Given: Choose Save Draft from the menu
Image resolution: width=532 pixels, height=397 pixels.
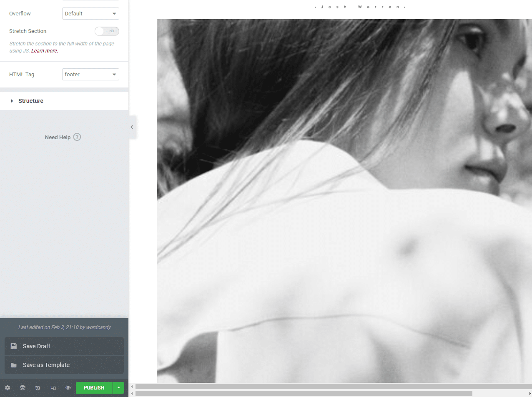Looking at the screenshot, I should (37, 346).
